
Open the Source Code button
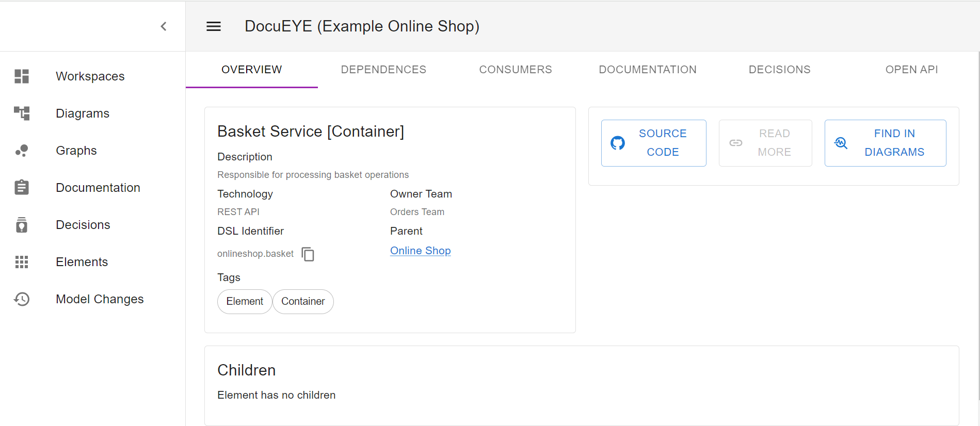pyautogui.click(x=653, y=143)
